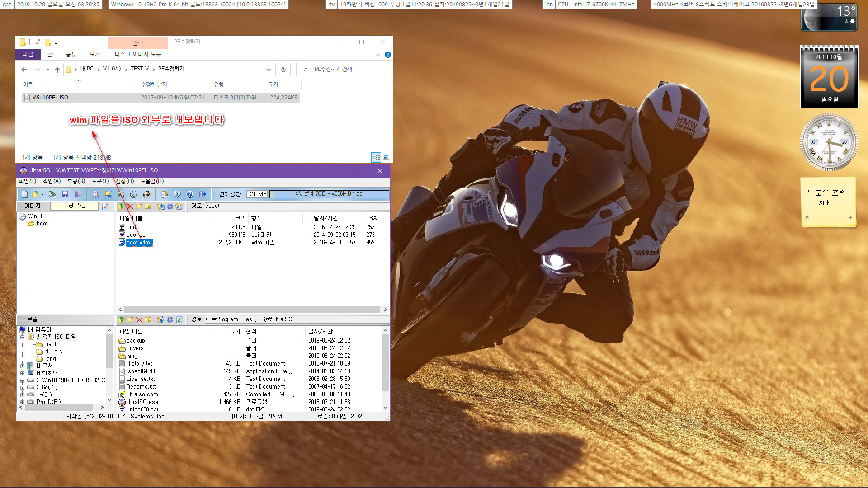Click the navigate back arrow in Explorer
This screenshot has width=868, height=488.
coord(24,69)
